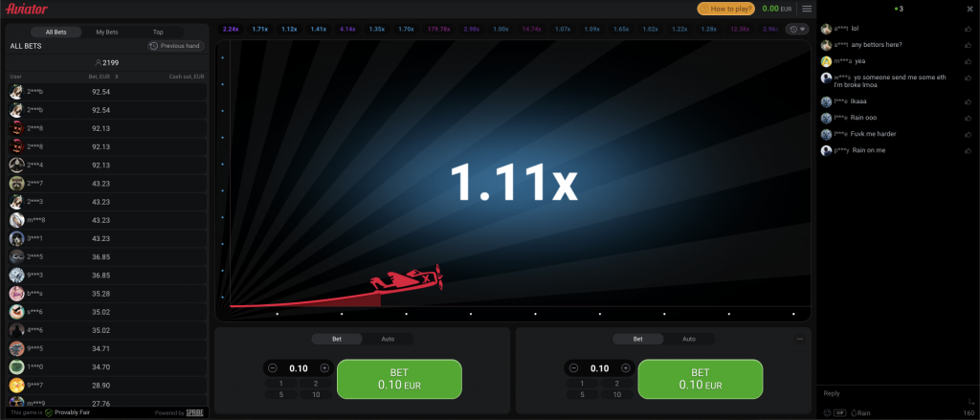The height and width of the screenshot is (420, 980).
Task: Switch right bet panel to Auto
Action: click(x=689, y=339)
